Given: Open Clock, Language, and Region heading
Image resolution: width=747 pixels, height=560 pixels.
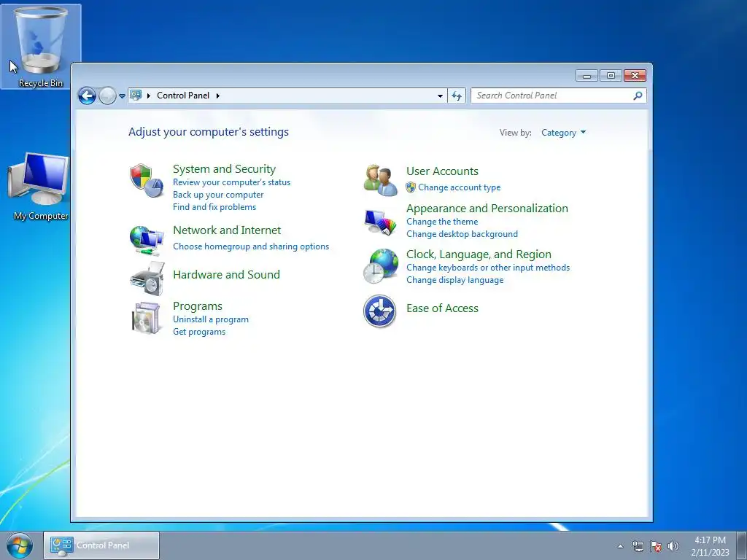Looking at the screenshot, I should pyautogui.click(x=479, y=254).
